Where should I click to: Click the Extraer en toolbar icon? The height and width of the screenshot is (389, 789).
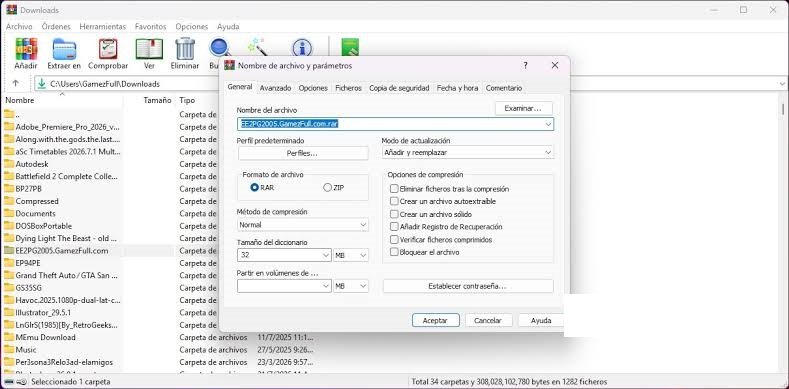click(64, 49)
